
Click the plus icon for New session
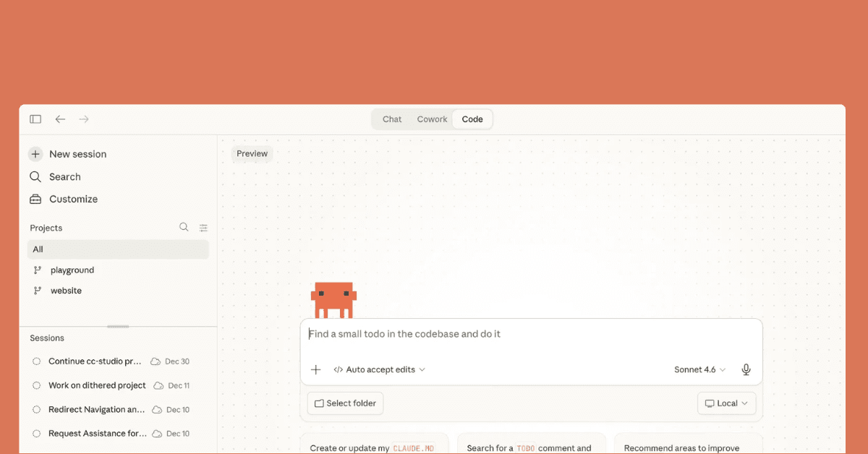[x=35, y=154]
